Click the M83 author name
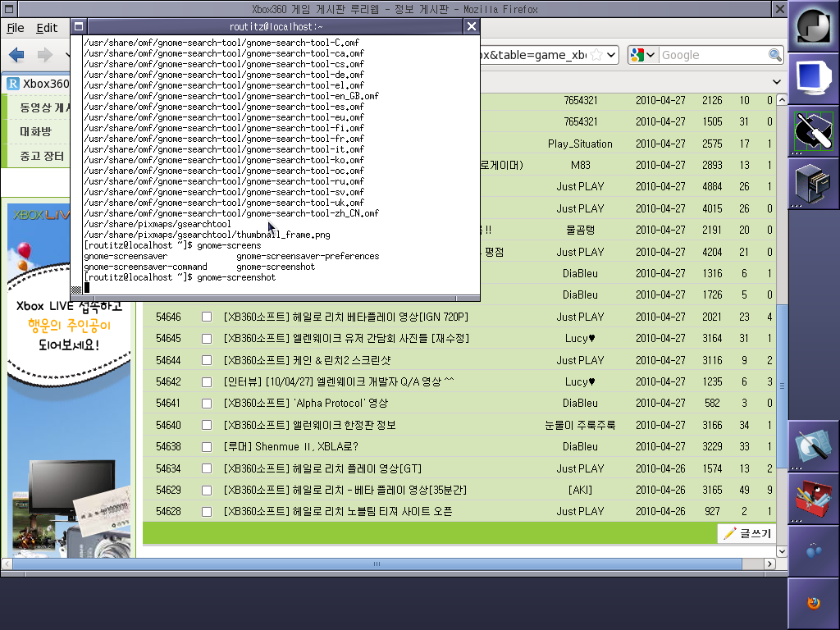This screenshot has height=630, width=840. click(x=580, y=165)
